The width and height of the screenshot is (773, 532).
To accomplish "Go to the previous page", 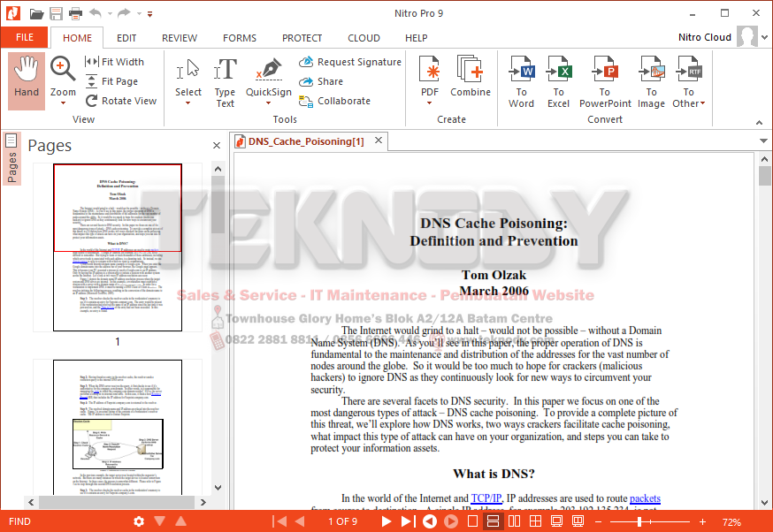I will click(300, 521).
